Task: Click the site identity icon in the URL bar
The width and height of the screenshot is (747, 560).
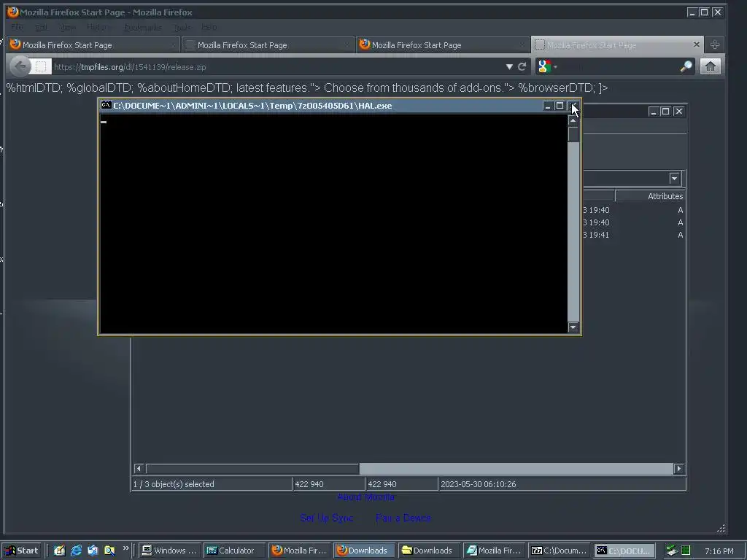Action: point(41,66)
